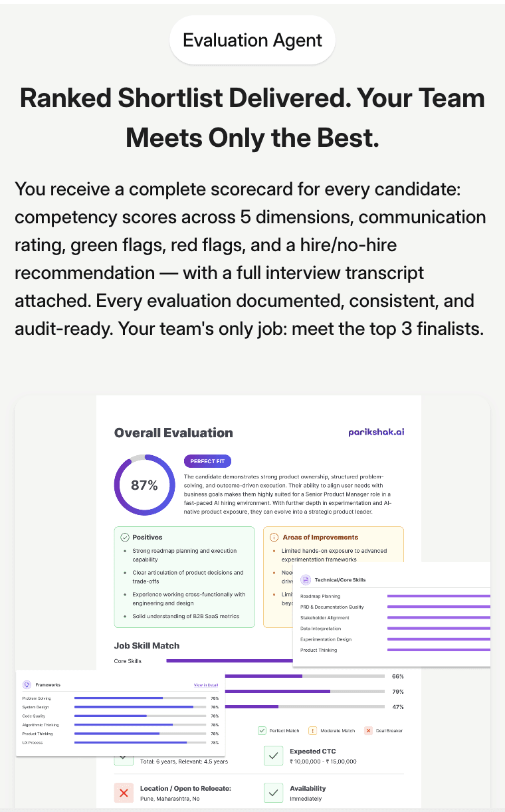This screenshot has width=505, height=812.
Task: Click the Areas of Improvements info icon
Action: 274,537
